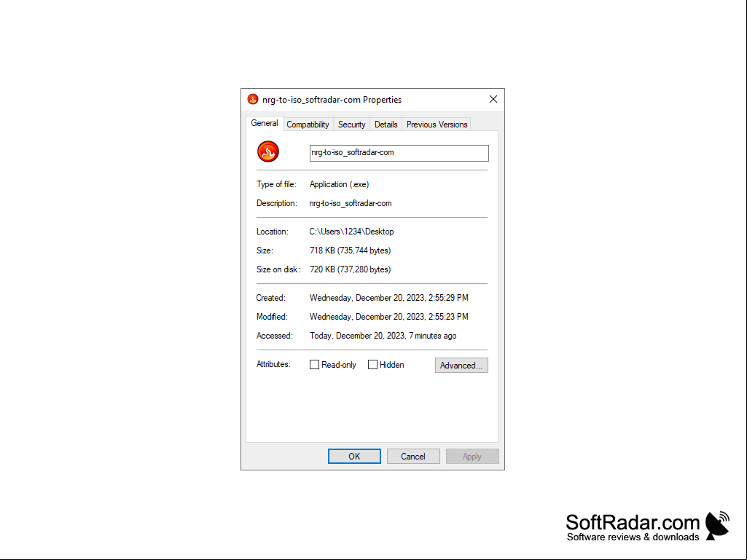Image resolution: width=747 pixels, height=560 pixels.
Task: Click the Created date ending 2:55:29 PM
Action: click(388, 298)
